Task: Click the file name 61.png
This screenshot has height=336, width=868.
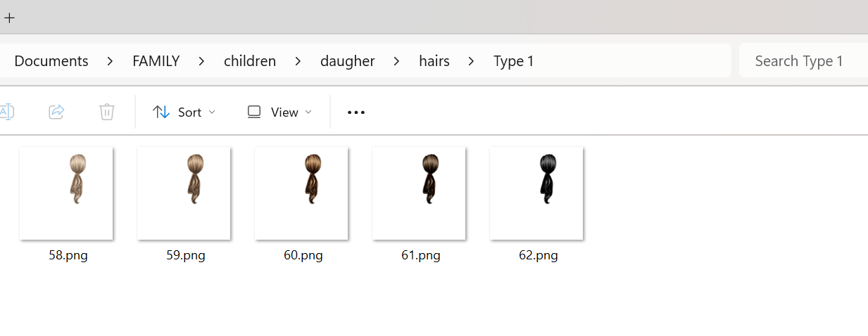Action: point(421,255)
